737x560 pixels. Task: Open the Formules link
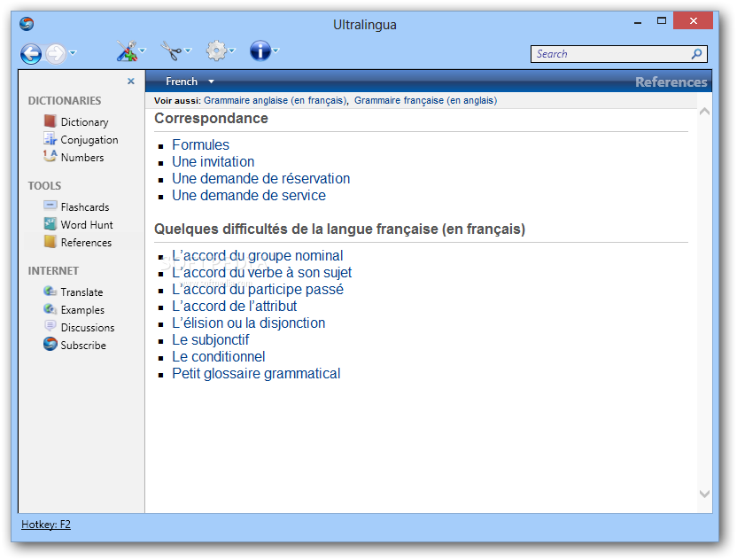pos(201,144)
